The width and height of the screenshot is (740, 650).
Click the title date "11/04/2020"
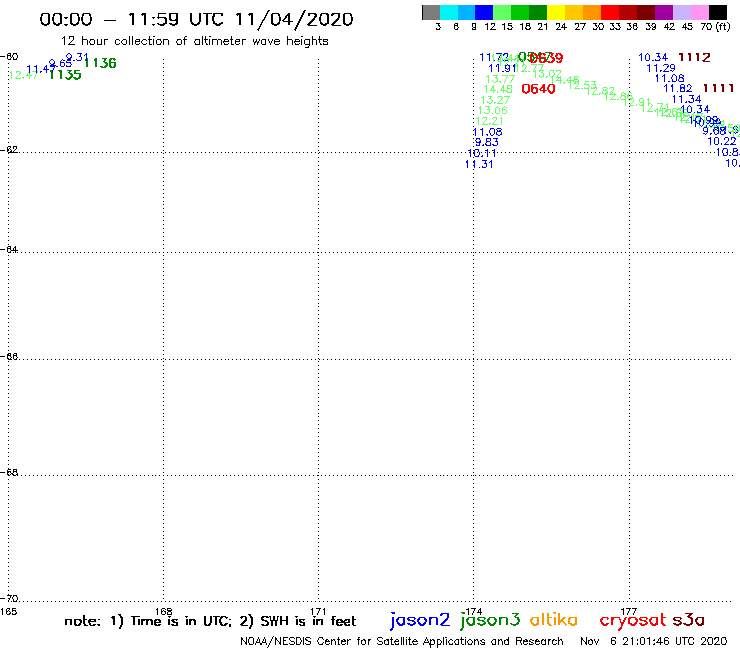click(294, 19)
